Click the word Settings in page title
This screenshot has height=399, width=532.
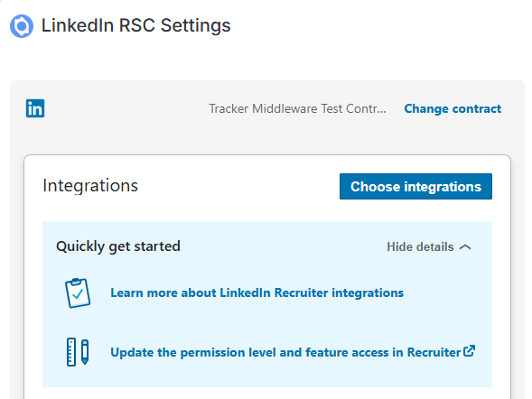coord(195,26)
